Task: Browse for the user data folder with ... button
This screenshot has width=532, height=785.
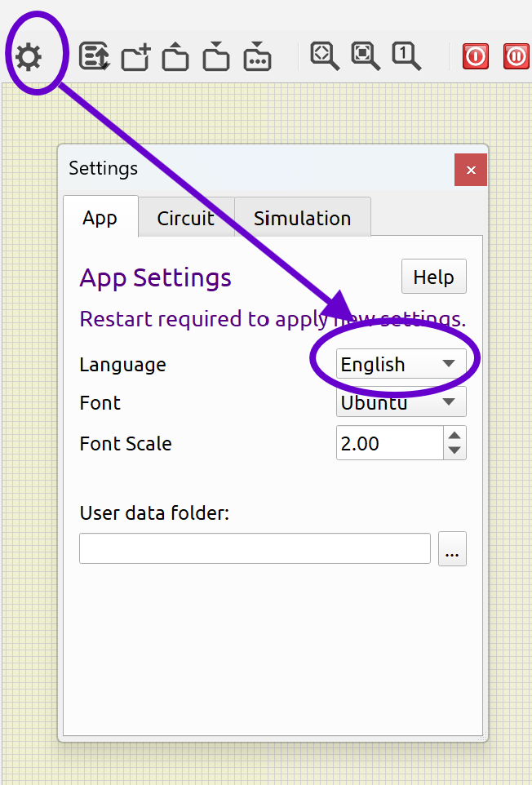Action: pos(452,548)
